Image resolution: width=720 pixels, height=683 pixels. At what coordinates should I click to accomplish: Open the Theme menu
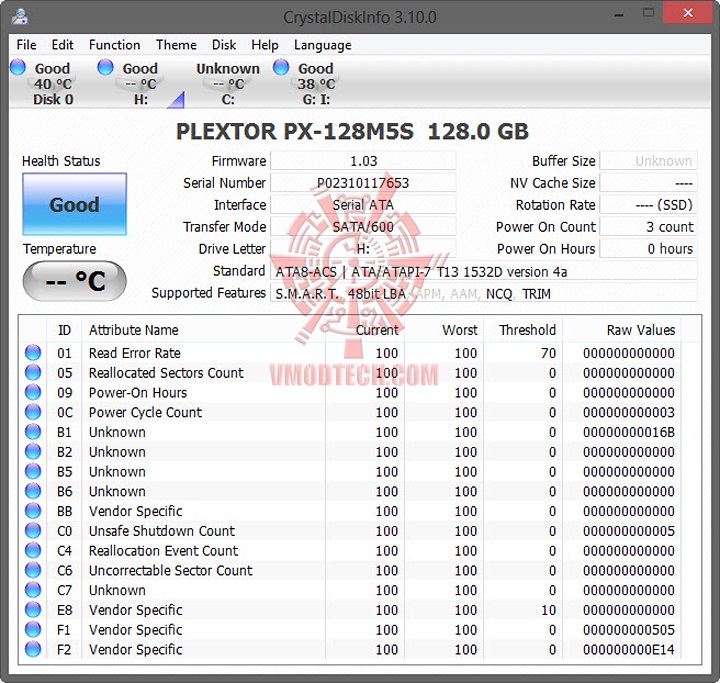tap(176, 45)
